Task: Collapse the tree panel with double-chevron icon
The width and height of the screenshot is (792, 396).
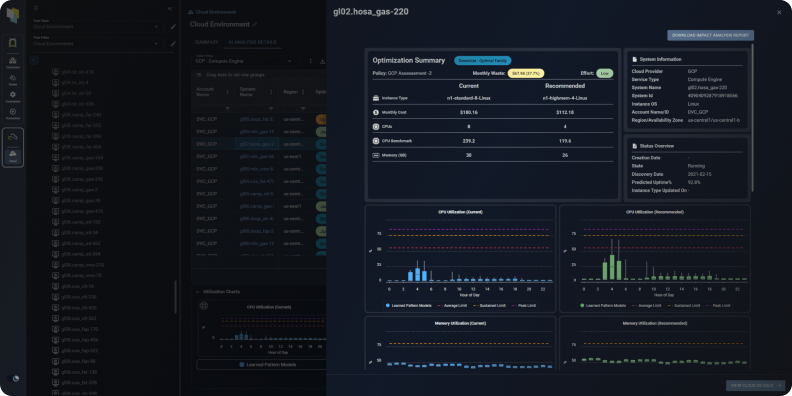Action: pyautogui.click(x=170, y=9)
